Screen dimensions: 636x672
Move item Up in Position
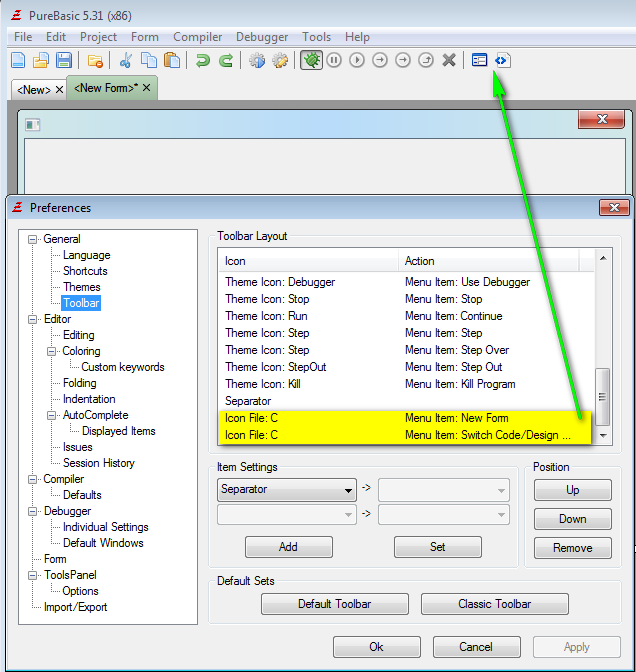coord(573,490)
